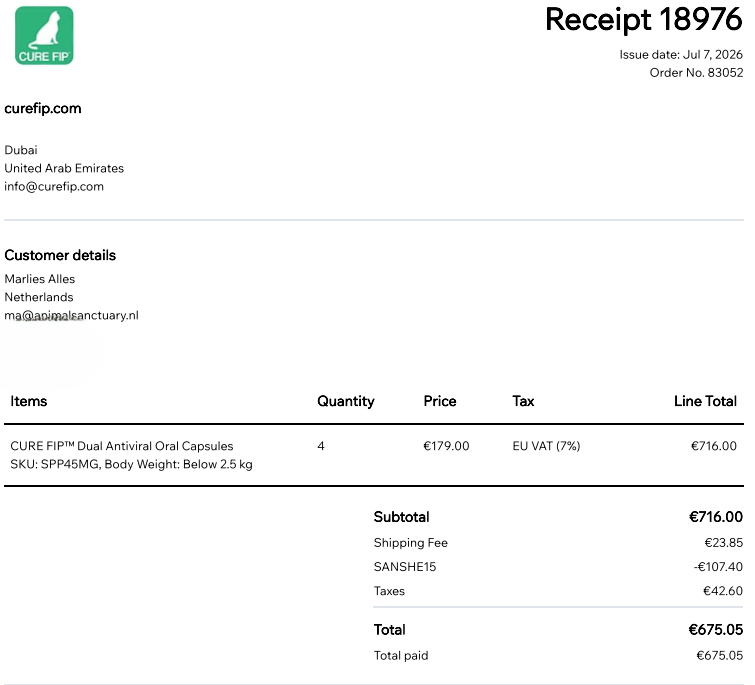This screenshot has width=755, height=685.
Task: Click the Customer details heading
Action: [60, 255]
